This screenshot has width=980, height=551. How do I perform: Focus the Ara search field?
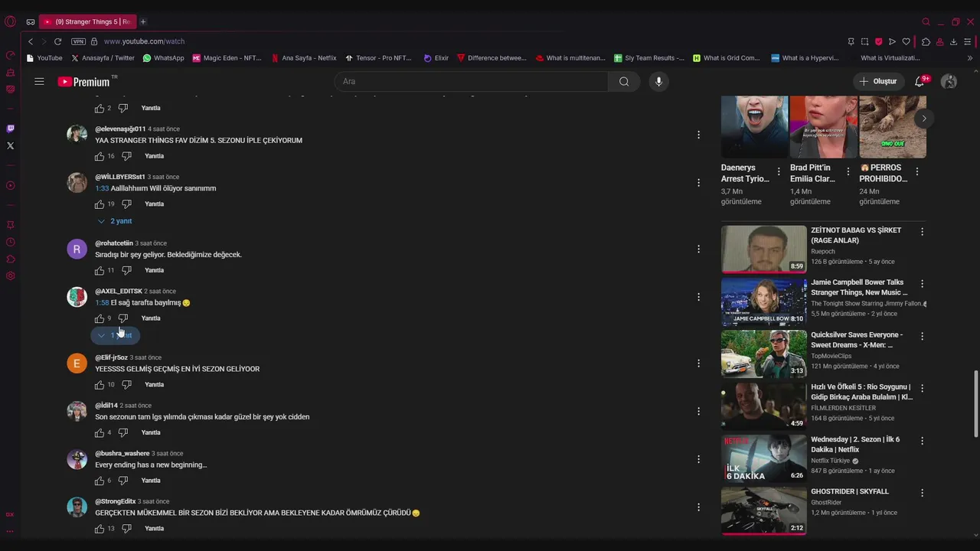pyautogui.click(x=471, y=81)
